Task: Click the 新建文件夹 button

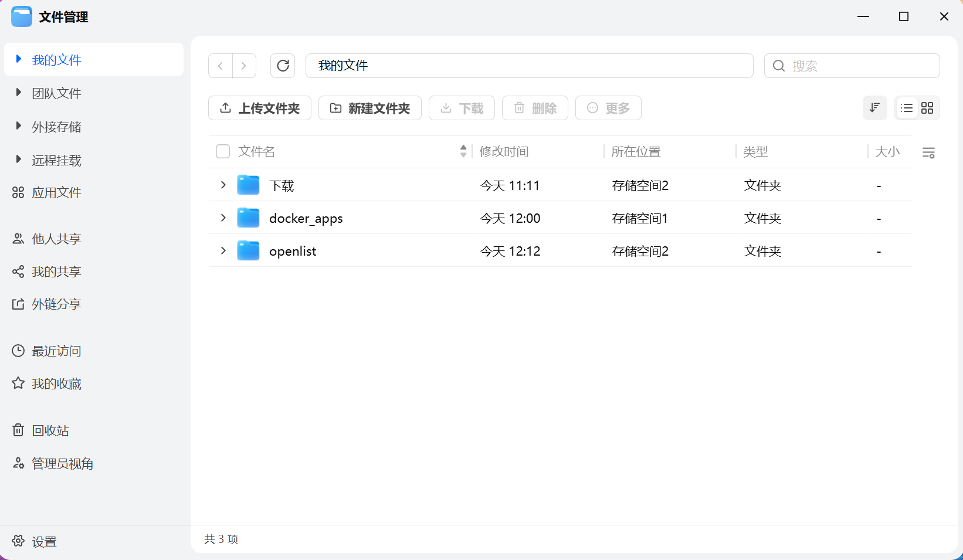Action: point(370,108)
